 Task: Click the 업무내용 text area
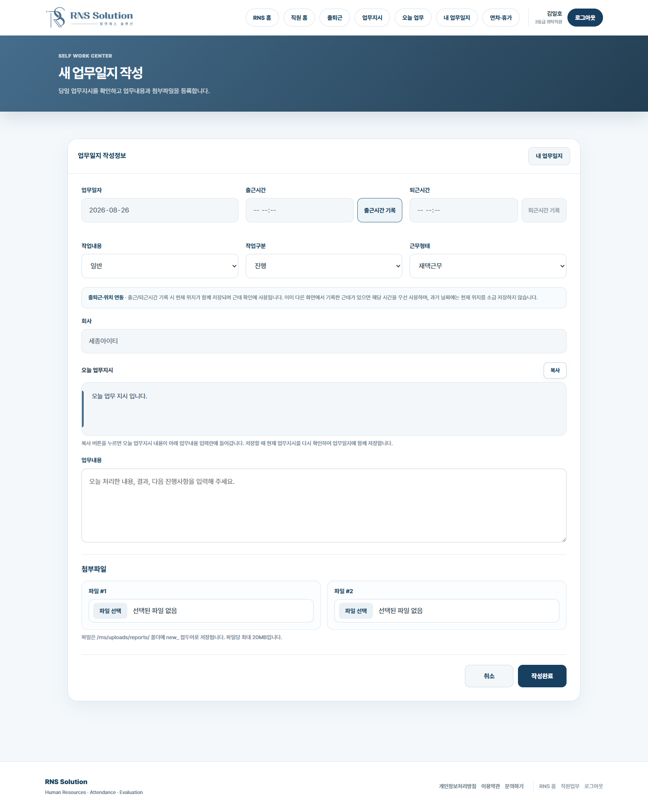[x=324, y=505]
